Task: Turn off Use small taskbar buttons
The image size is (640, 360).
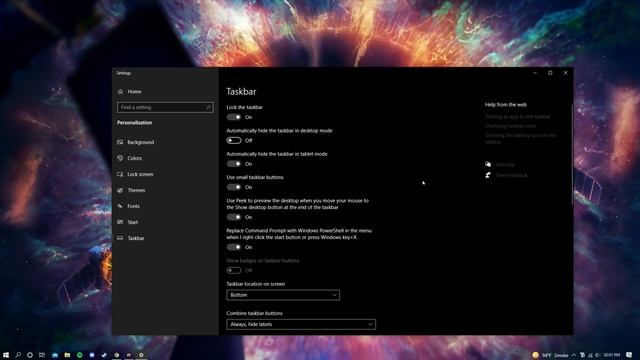Action: click(x=234, y=187)
